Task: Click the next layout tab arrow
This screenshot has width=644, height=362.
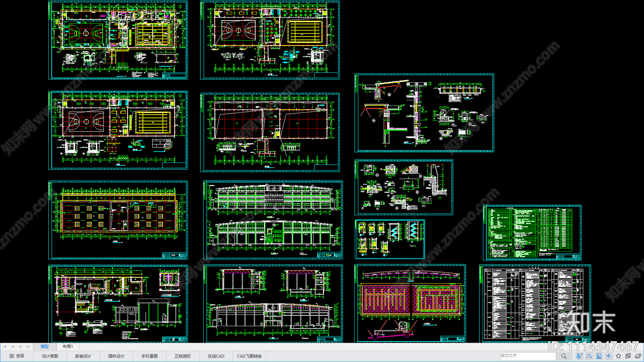Action: click(x=21, y=346)
